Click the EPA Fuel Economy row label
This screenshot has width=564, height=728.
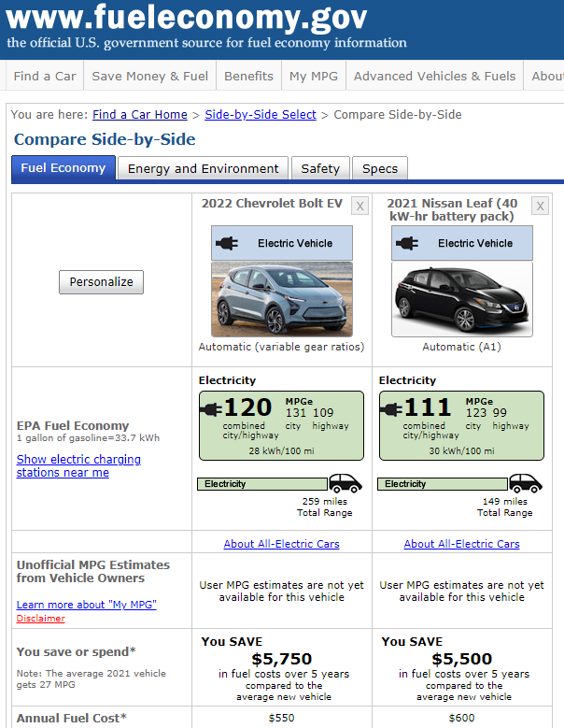[x=73, y=426]
